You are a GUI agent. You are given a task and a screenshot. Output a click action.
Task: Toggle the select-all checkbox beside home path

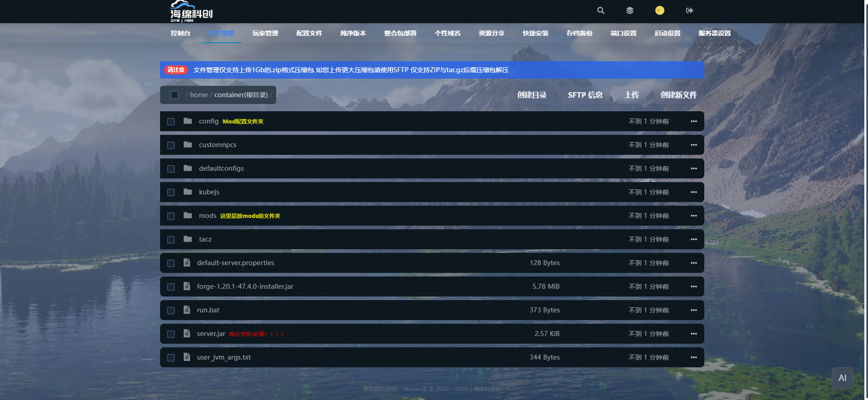tap(175, 95)
